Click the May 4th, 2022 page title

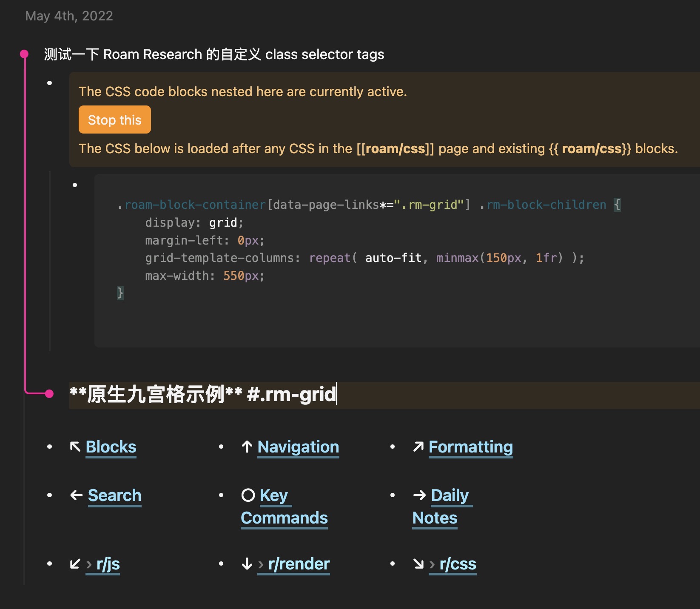click(69, 16)
